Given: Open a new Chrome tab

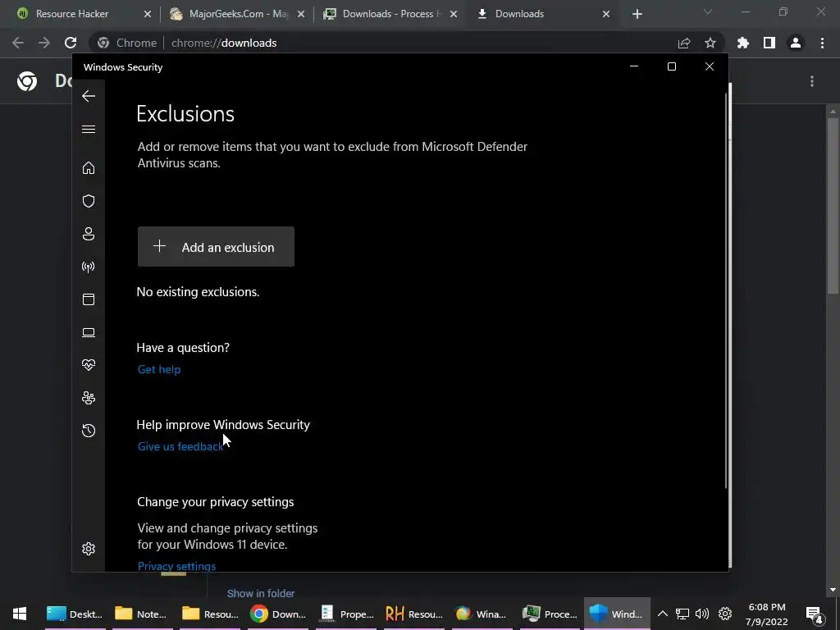Looking at the screenshot, I should pyautogui.click(x=637, y=14).
